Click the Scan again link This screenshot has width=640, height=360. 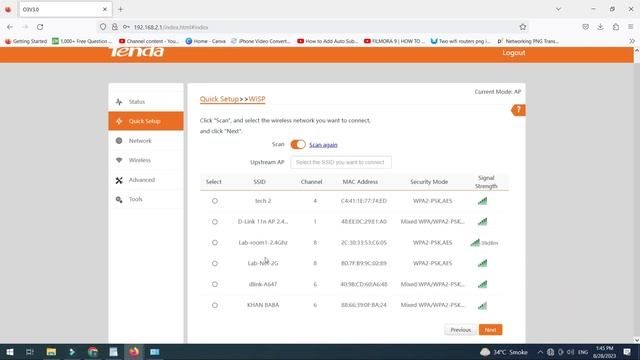coord(323,145)
